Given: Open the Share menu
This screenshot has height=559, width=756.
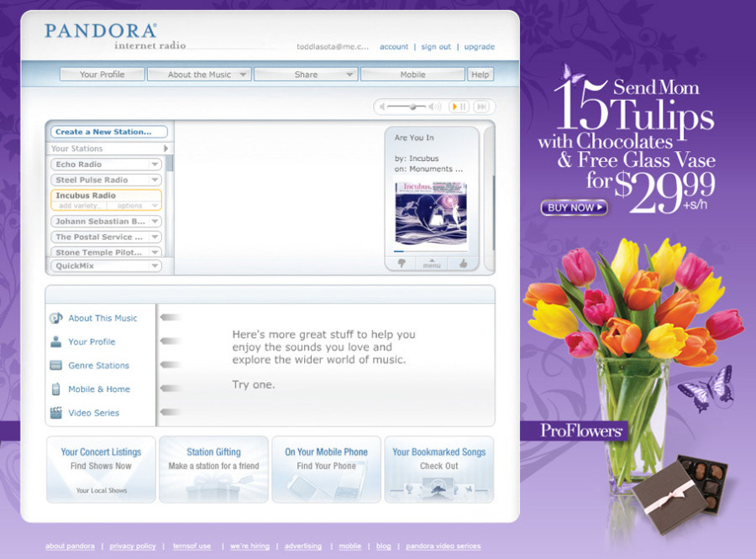Looking at the screenshot, I should coord(306,75).
